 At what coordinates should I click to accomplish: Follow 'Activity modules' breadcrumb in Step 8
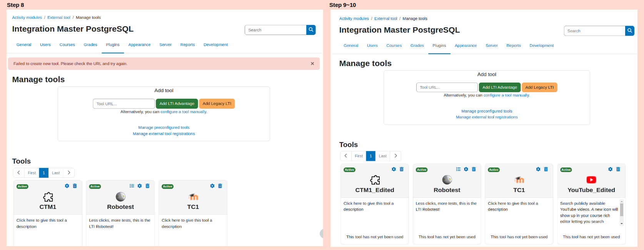tap(27, 18)
